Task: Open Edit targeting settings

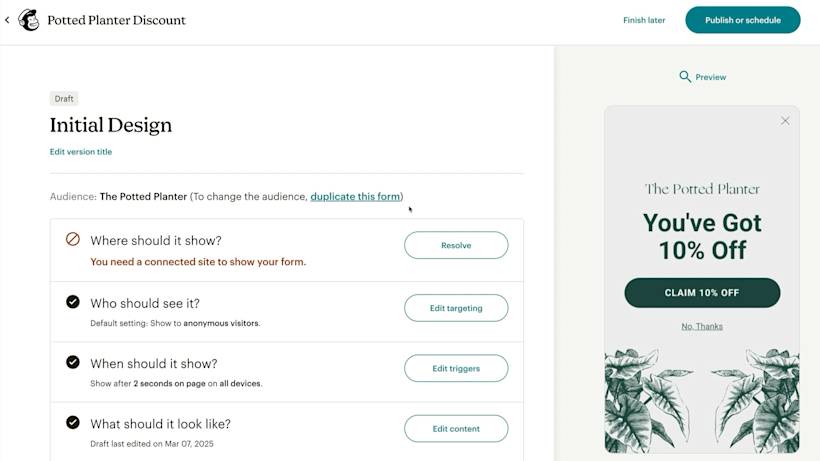Action: coord(456,308)
